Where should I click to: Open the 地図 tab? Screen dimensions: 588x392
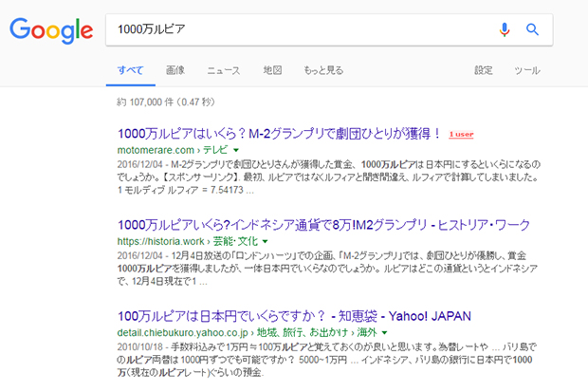272,70
